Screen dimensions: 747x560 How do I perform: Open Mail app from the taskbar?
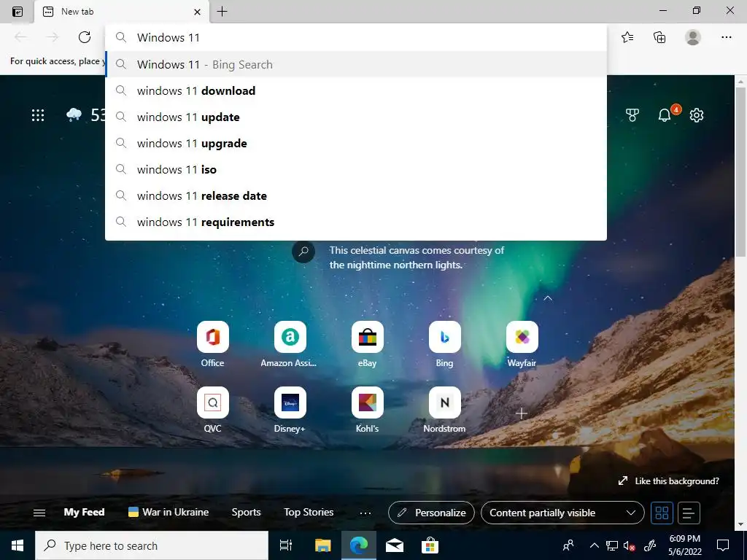(395, 545)
